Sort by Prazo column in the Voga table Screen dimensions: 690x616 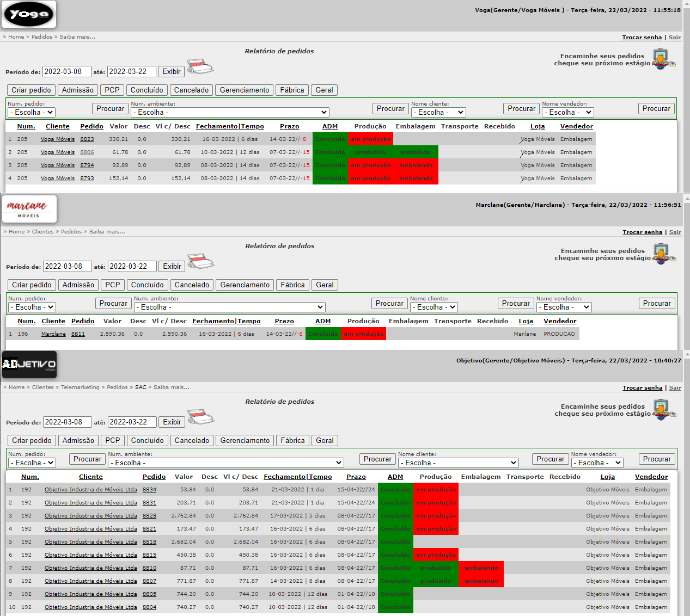(290, 126)
